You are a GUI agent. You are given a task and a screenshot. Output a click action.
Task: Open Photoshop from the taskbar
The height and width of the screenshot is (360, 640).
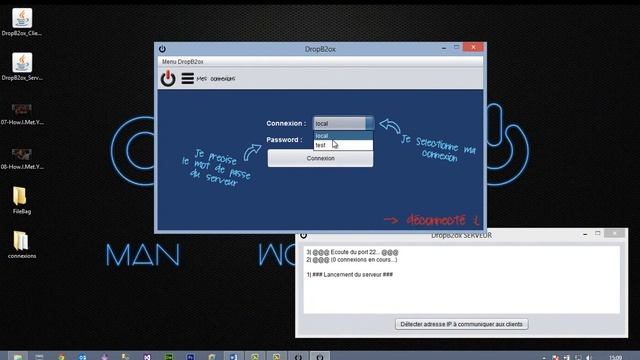point(190,357)
